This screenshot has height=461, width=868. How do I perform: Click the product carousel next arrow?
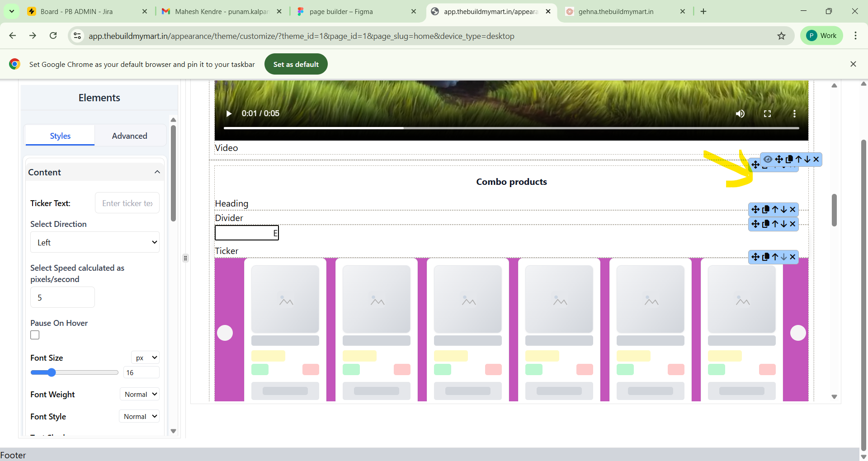click(798, 333)
